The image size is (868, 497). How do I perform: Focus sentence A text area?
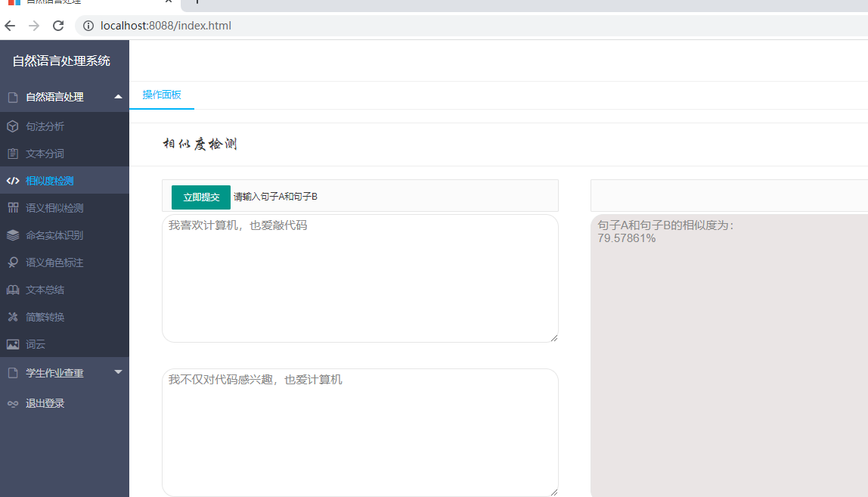point(361,278)
